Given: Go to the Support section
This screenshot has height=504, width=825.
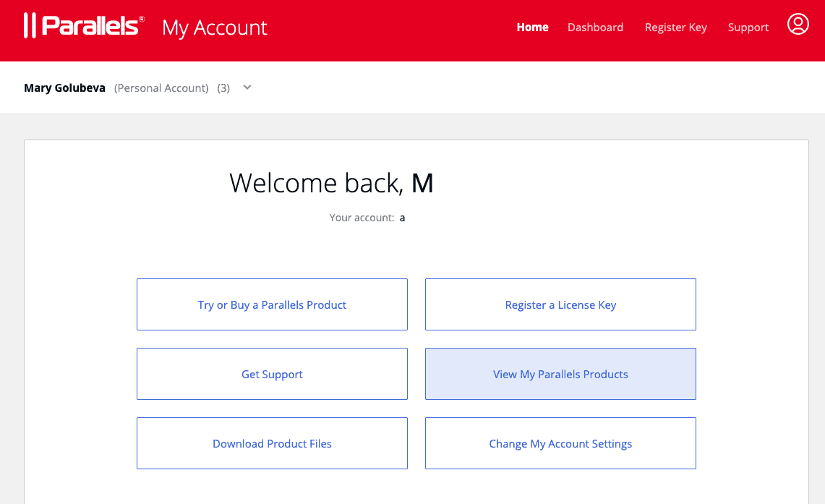Looking at the screenshot, I should point(748,27).
